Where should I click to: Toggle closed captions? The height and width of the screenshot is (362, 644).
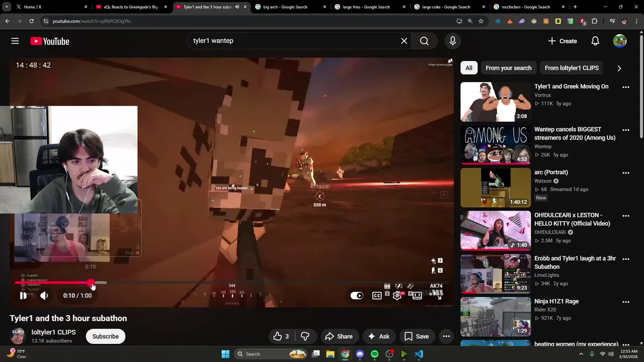point(377,296)
